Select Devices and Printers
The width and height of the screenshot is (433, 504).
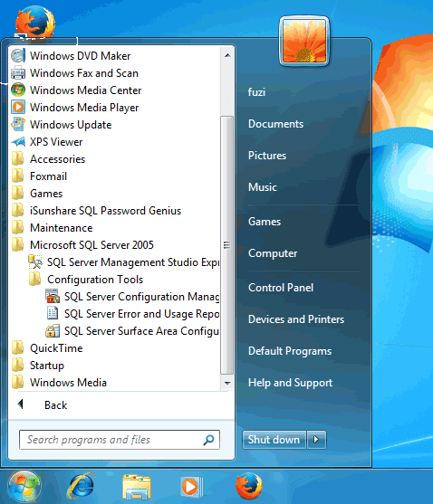tap(296, 319)
